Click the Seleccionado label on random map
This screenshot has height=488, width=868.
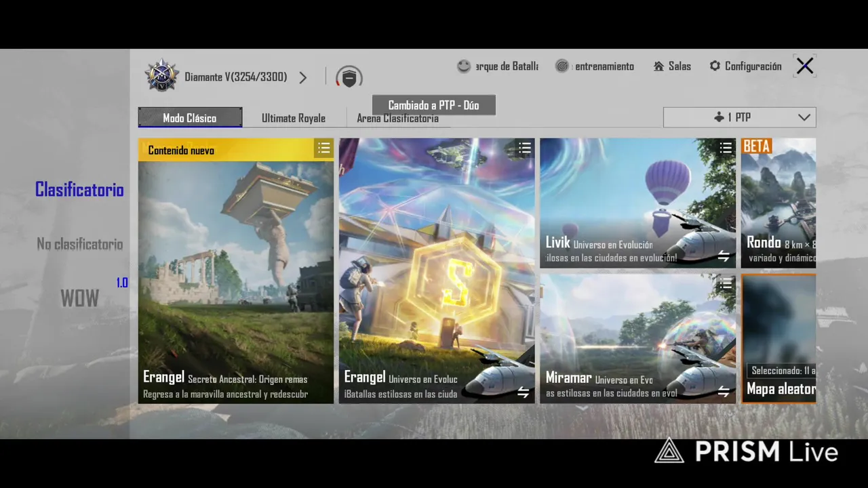pyautogui.click(x=782, y=371)
